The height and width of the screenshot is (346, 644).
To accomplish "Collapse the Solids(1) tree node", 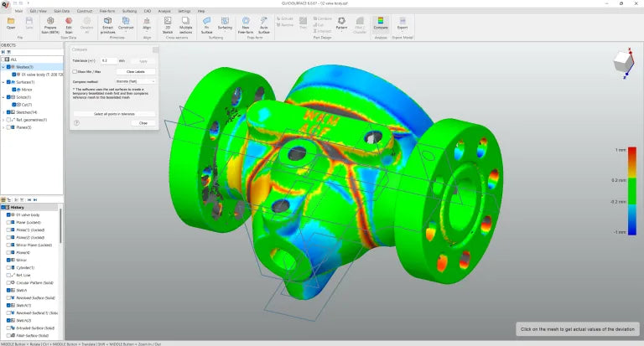I will click(x=3, y=97).
